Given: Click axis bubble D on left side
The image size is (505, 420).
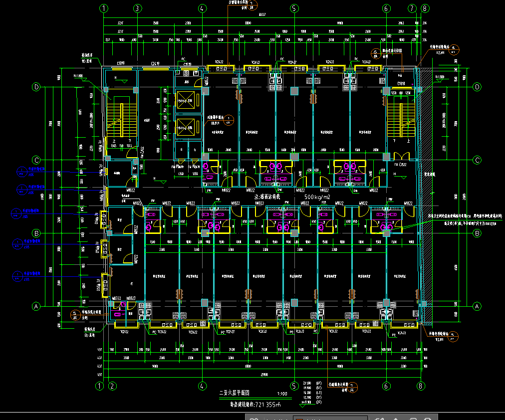Looking at the screenshot, I should (36, 87).
